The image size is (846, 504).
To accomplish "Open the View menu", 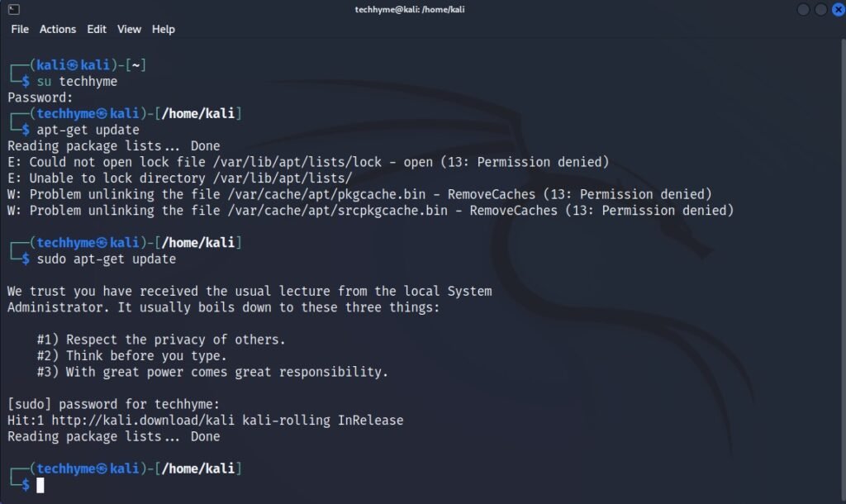I will click(129, 29).
